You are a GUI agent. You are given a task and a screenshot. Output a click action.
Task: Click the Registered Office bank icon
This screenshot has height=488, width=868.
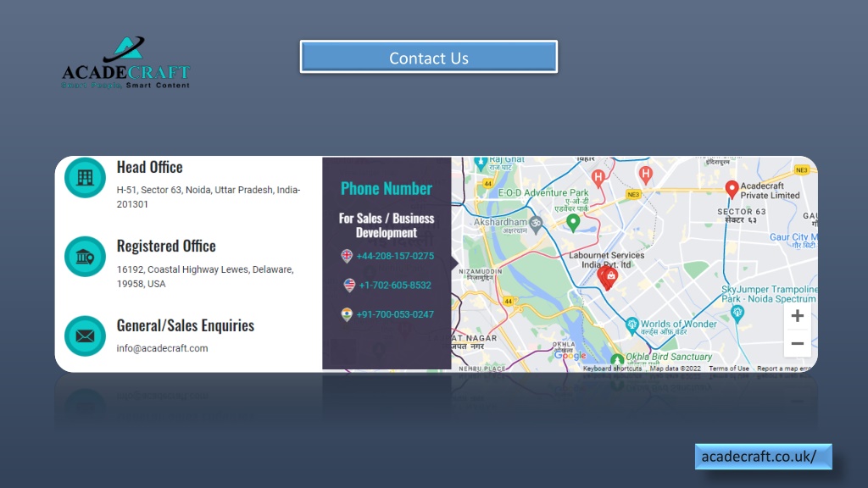(85, 257)
